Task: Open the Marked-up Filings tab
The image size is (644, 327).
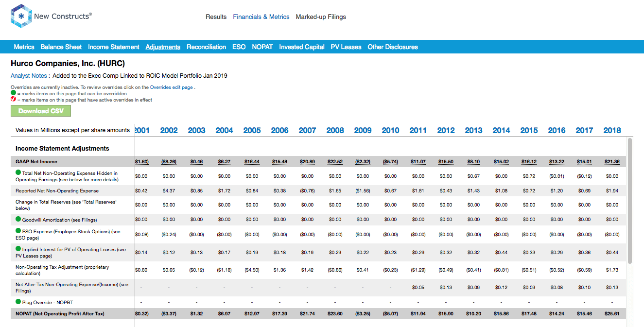Action: [321, 17]
